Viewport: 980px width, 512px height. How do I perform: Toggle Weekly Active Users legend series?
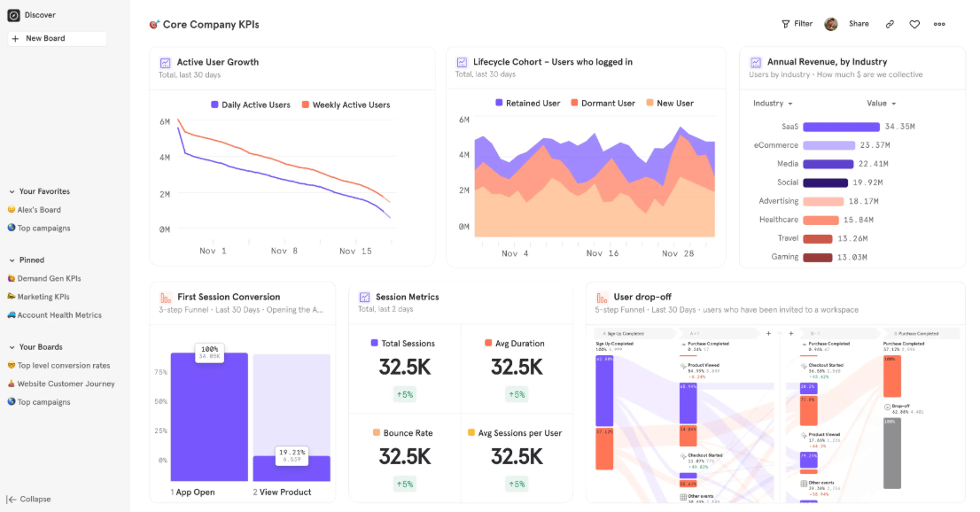(346, 105)
